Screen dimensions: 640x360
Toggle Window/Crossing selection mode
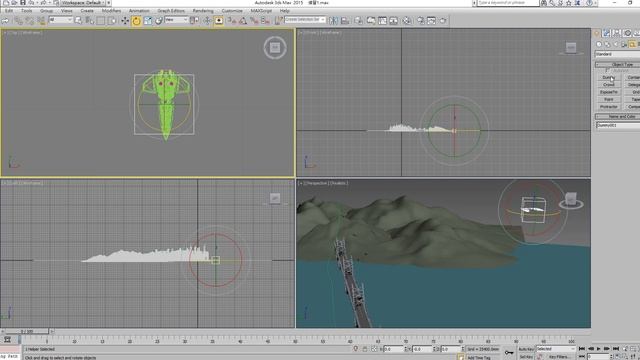[111, 20]
